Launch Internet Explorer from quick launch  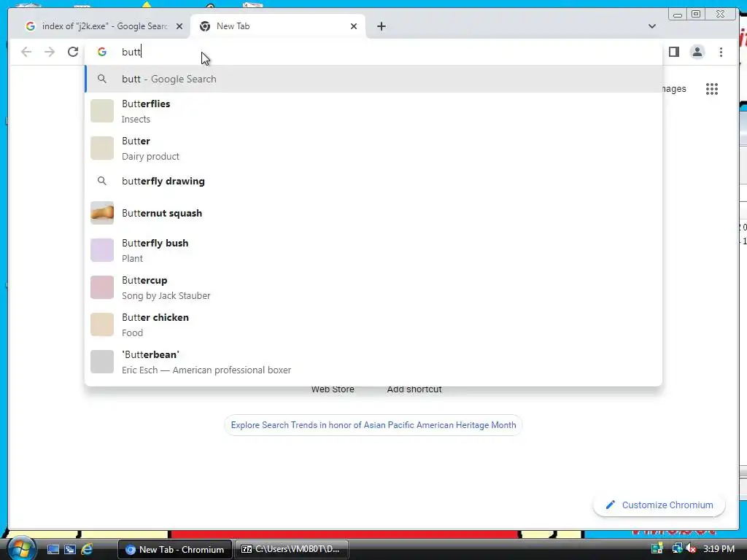(87, 549)
